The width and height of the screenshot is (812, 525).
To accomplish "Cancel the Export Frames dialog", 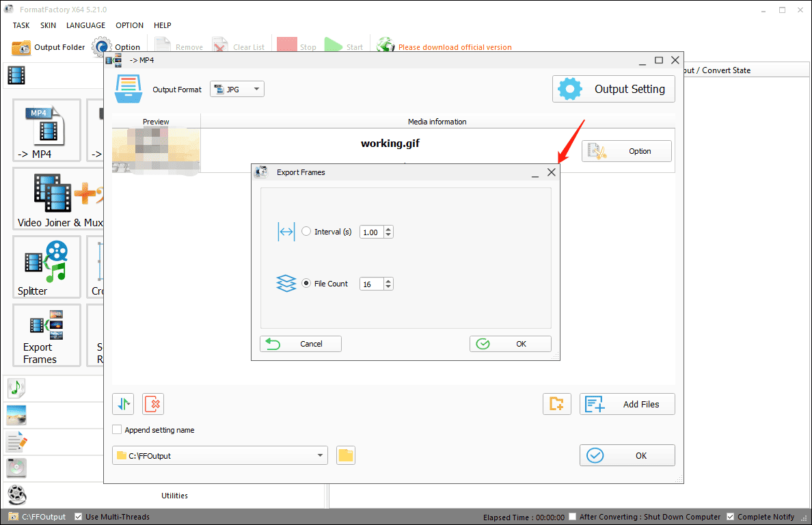I will (300, 344).
